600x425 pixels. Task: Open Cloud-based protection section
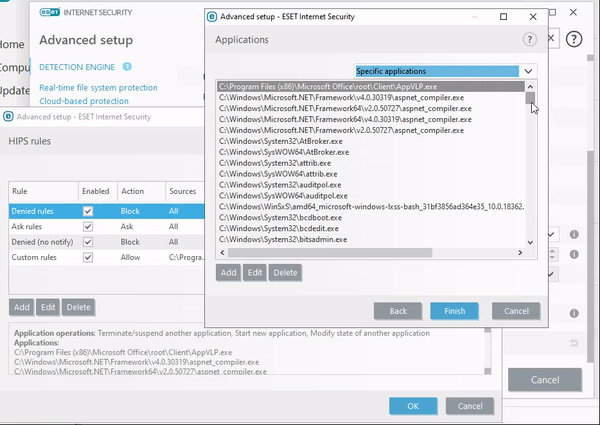[84, 101]
